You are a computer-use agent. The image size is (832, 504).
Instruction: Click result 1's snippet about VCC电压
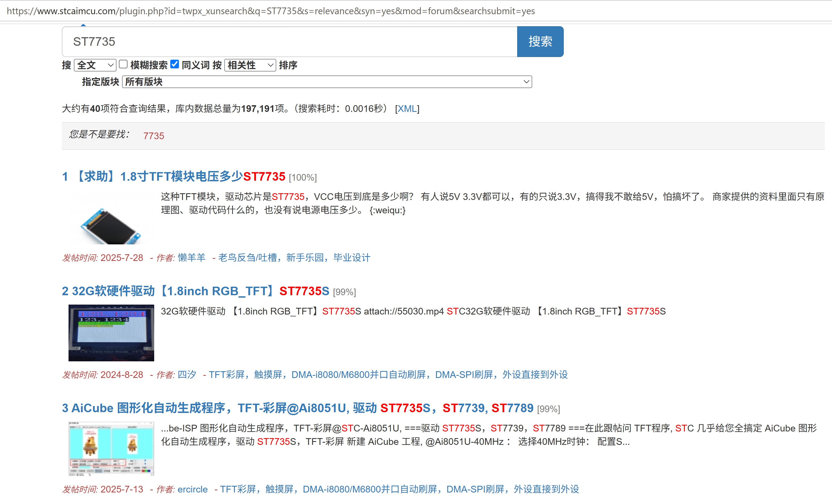click(493, 203)
